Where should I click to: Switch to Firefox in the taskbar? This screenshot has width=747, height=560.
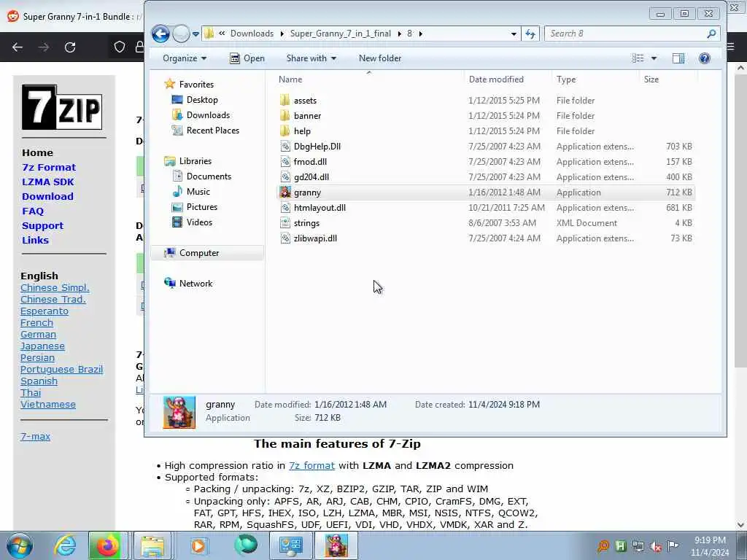click(x=108, y=545)
